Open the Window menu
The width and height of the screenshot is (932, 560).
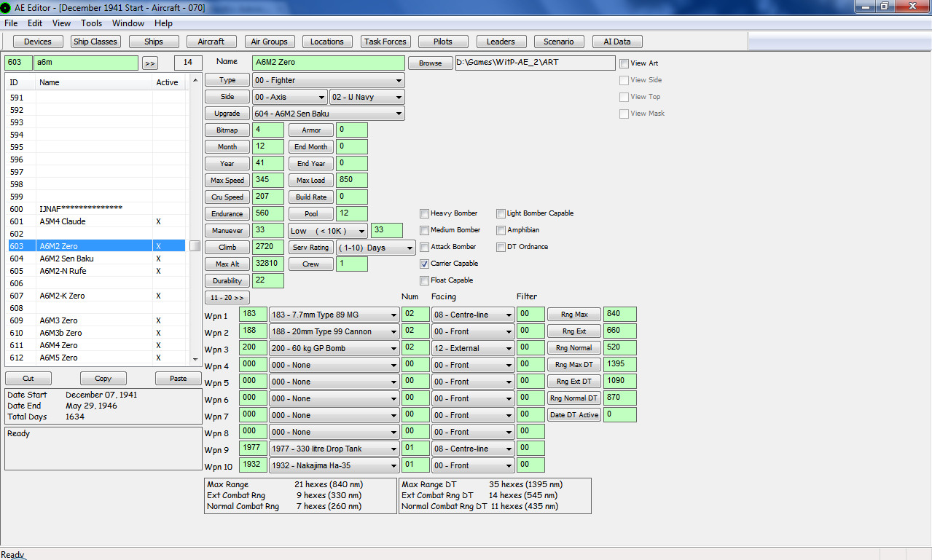(128, 23)
